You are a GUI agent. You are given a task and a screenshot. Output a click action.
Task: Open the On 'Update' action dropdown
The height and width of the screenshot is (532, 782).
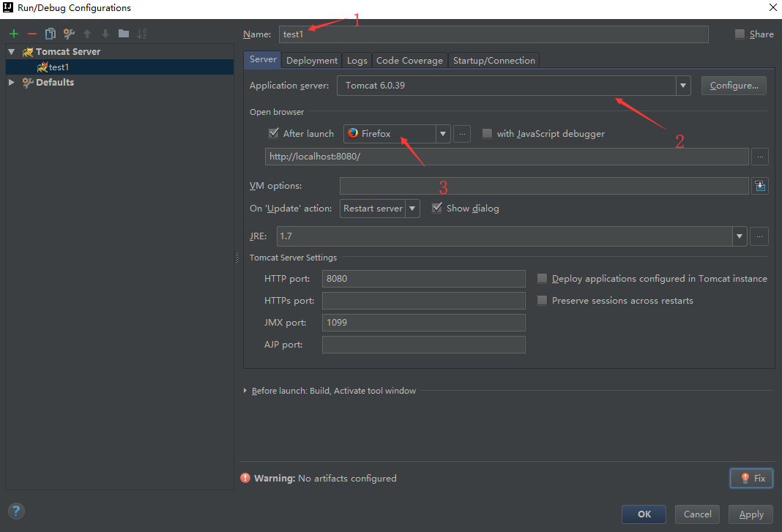[412, 209]
